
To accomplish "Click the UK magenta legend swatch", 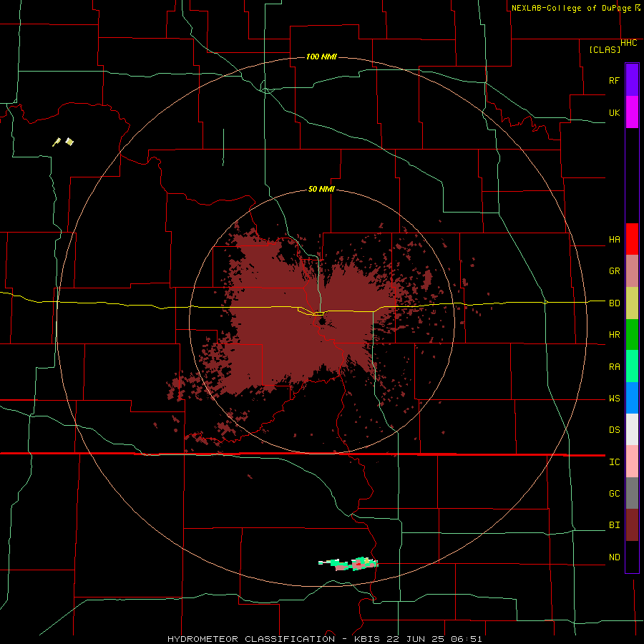I will click(632, 112).
